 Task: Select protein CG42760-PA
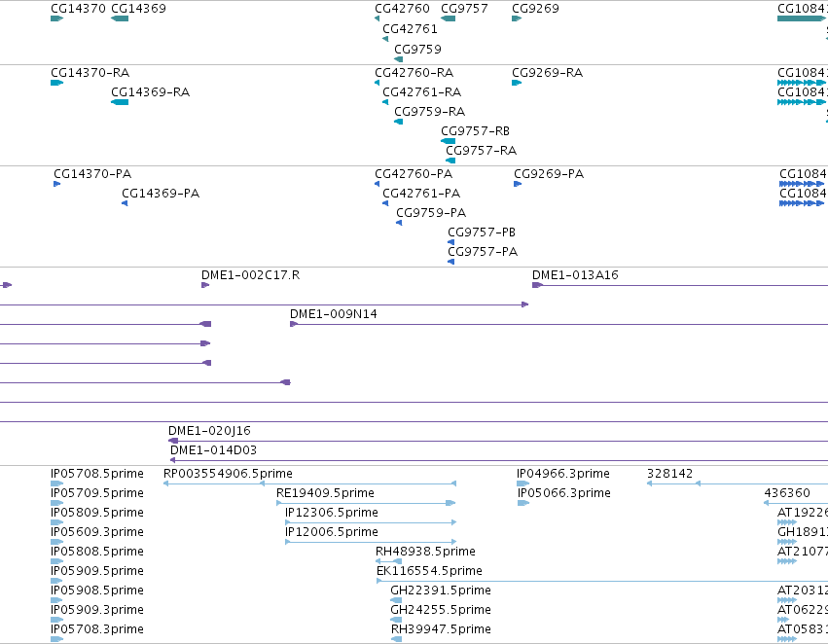coord(378,184)
